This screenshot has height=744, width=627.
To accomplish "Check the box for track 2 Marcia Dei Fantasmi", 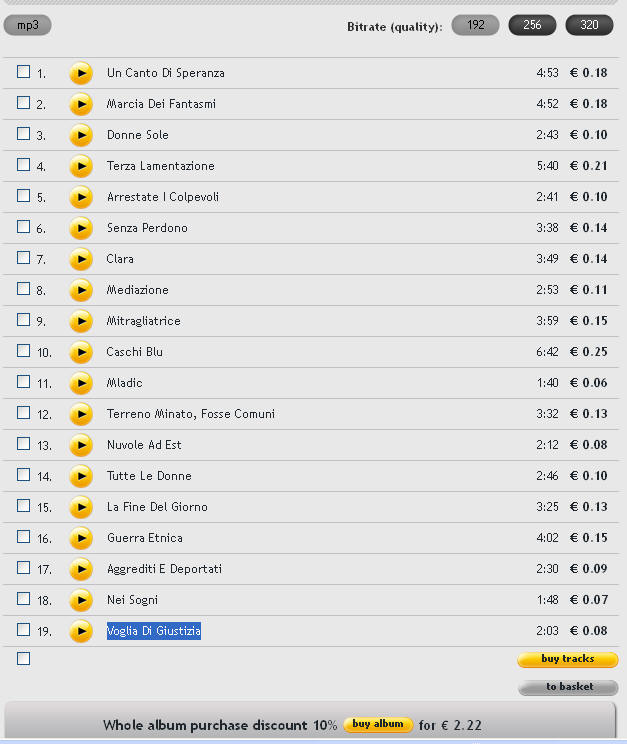I will 23,102.
